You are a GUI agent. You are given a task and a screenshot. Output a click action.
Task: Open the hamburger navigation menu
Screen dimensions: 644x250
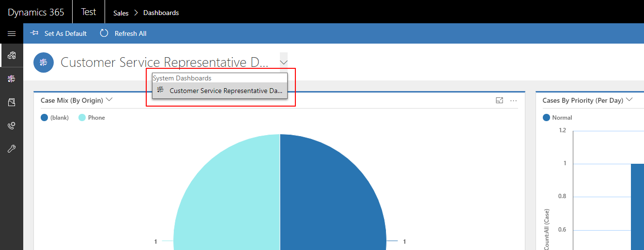pos(12,33)
